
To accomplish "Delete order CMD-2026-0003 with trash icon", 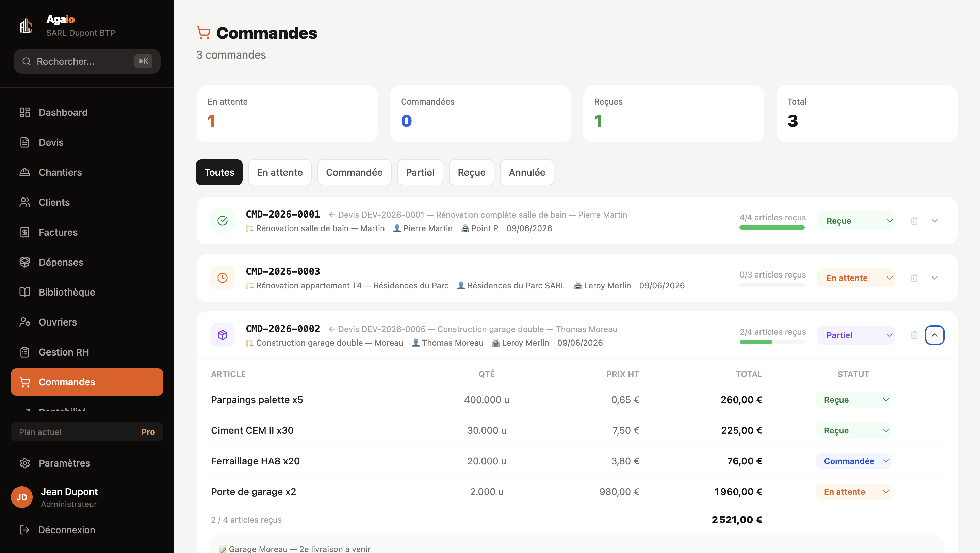I will click(914, 278).
